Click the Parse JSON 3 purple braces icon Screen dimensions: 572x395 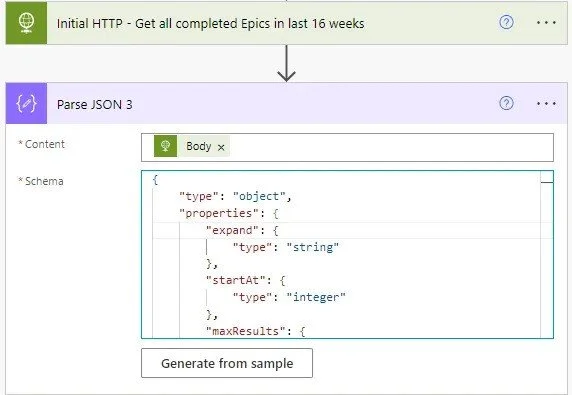point(26,104)
